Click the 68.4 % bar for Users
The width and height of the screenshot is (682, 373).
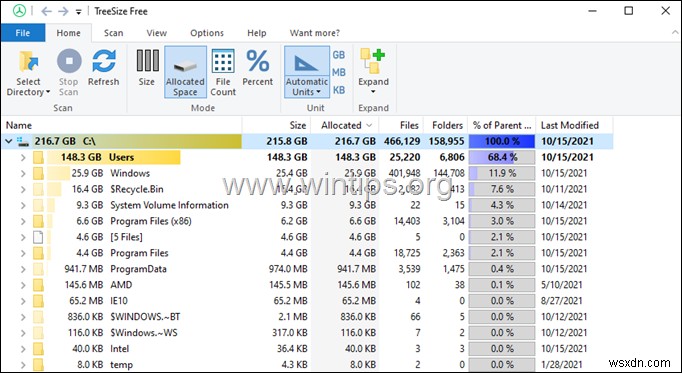click(502, 157)
